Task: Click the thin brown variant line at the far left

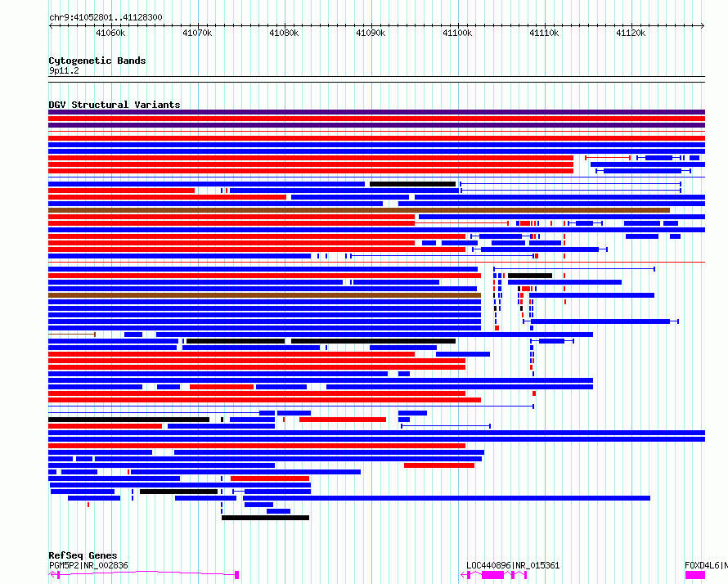Action: click(72, 335)
